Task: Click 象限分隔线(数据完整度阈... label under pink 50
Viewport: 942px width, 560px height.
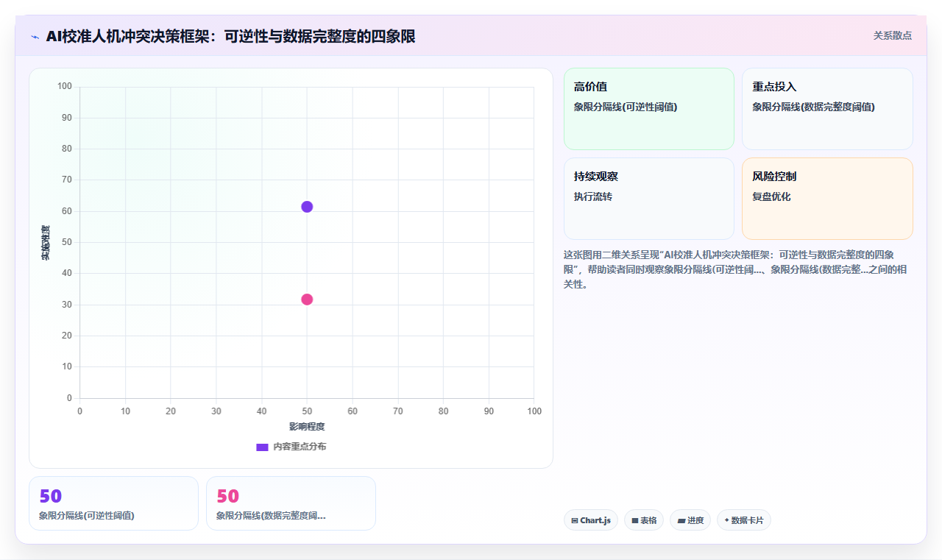Action: (x=271, y=516)
